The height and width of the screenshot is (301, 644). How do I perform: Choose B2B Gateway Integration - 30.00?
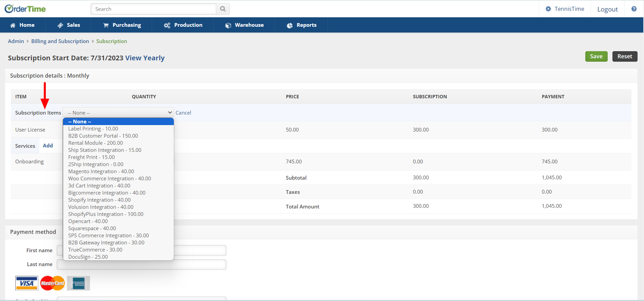(x=118, y=243)
